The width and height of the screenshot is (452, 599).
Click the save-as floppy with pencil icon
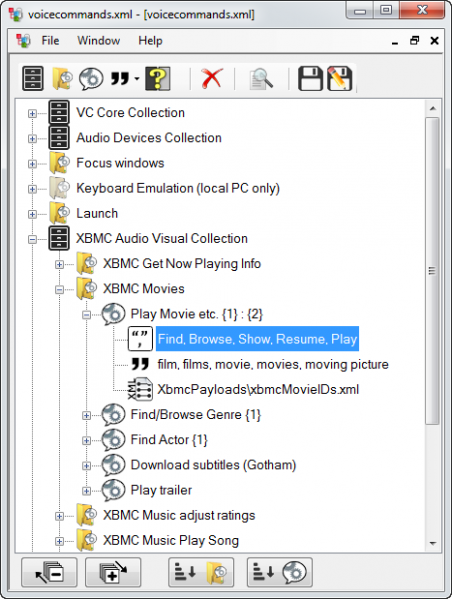click(x=339, y=78)
